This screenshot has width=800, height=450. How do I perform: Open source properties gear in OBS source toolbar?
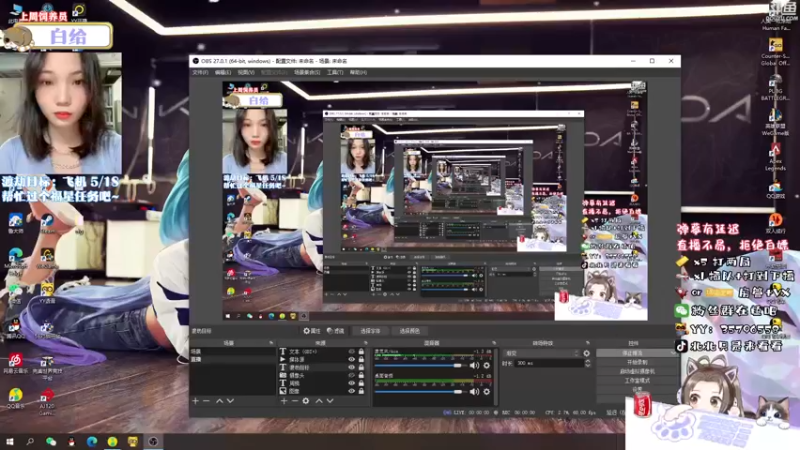[312, 331]
